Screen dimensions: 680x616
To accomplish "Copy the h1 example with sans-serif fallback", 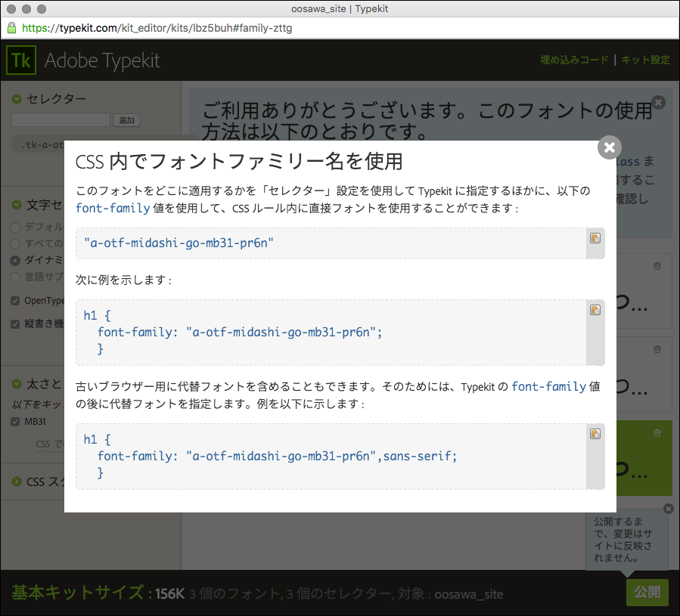I will click(595, 434).
